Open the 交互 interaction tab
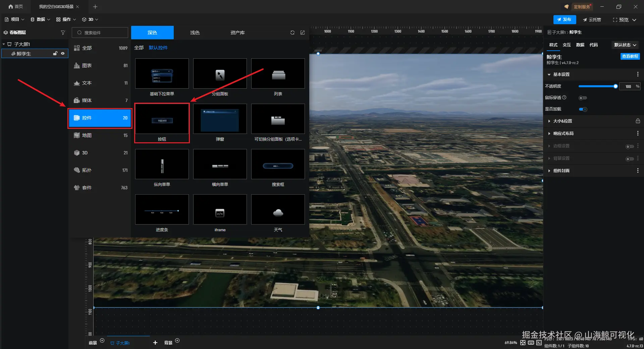 pos(567,45)
